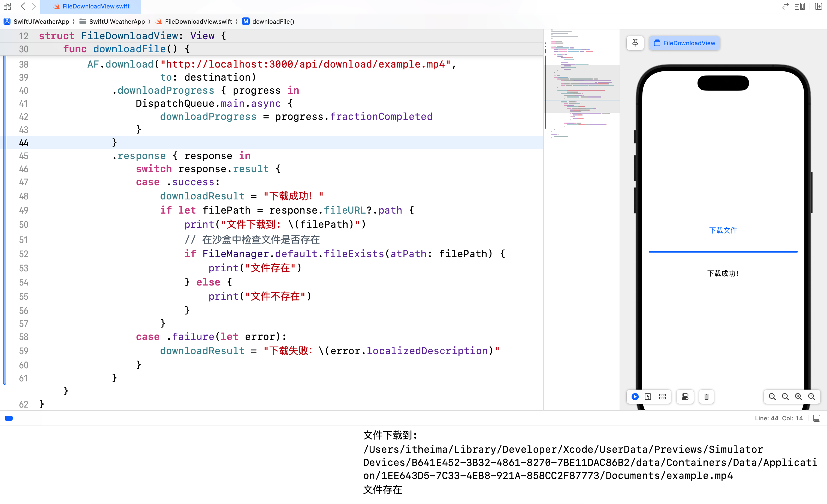Click fileExists on line 52
Viewport: 827px width, 504px height.
pos(354,254)
